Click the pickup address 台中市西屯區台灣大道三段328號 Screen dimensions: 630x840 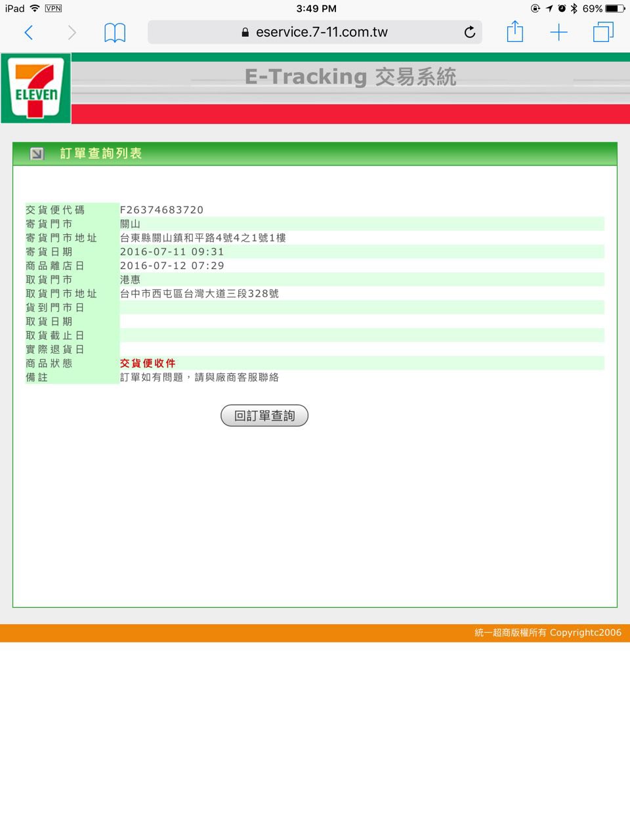tap(199, 293)
